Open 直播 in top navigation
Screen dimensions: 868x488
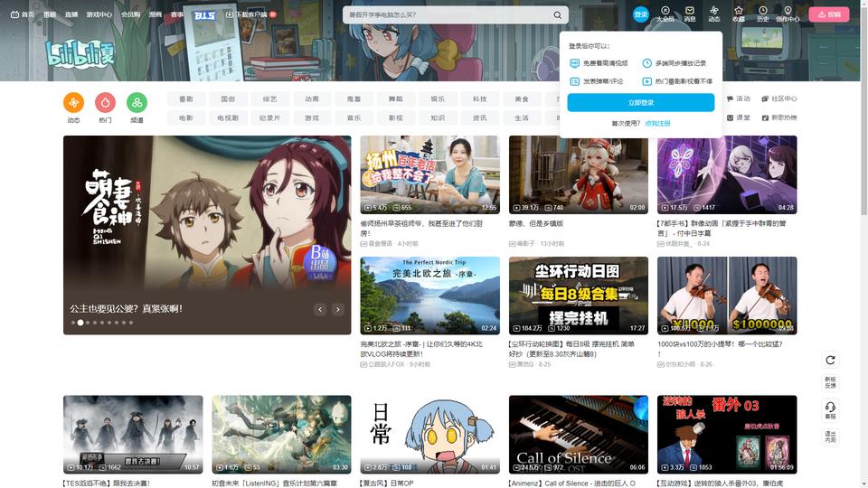tap(71, 14)
